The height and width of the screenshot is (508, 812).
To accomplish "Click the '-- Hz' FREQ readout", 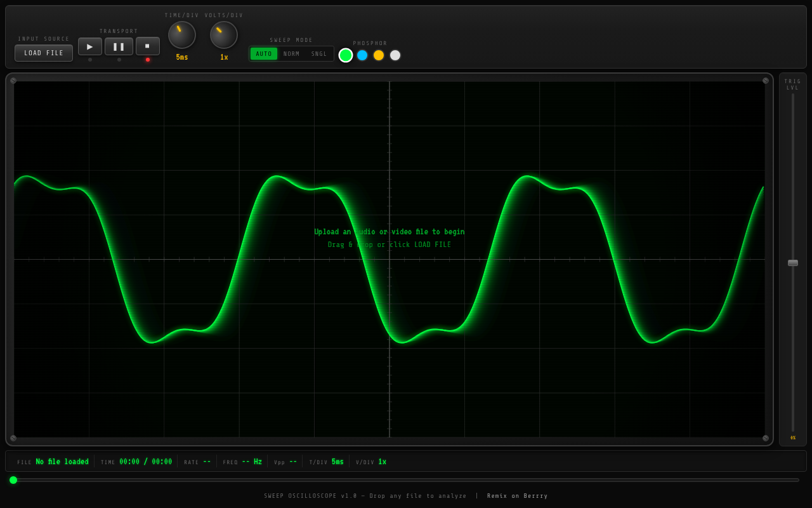I will click(x=252, y=462).
